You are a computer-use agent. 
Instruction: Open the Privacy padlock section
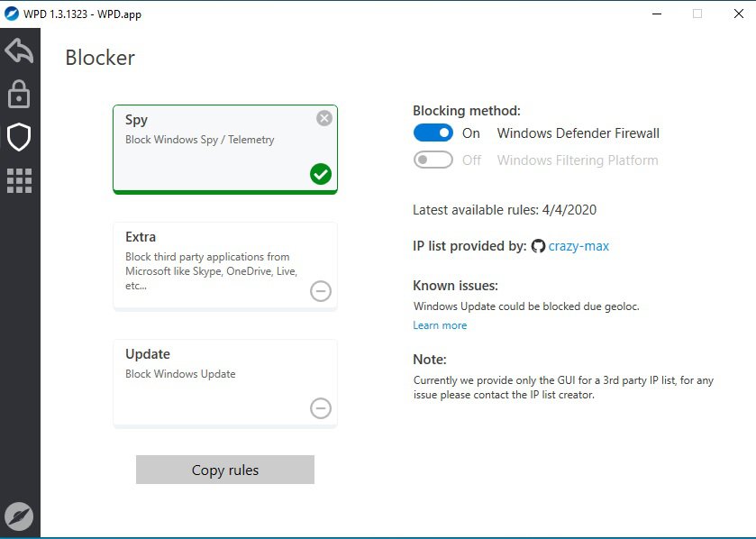[19, 94]
